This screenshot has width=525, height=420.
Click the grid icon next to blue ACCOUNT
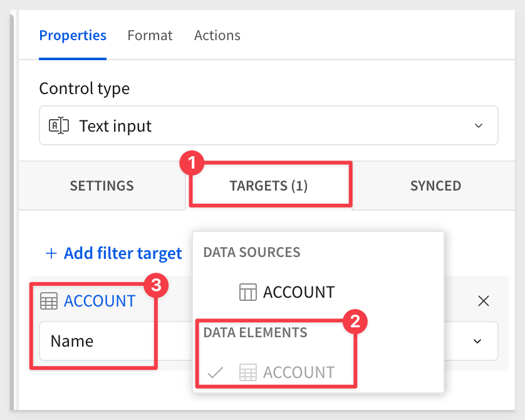coord(49,301)
